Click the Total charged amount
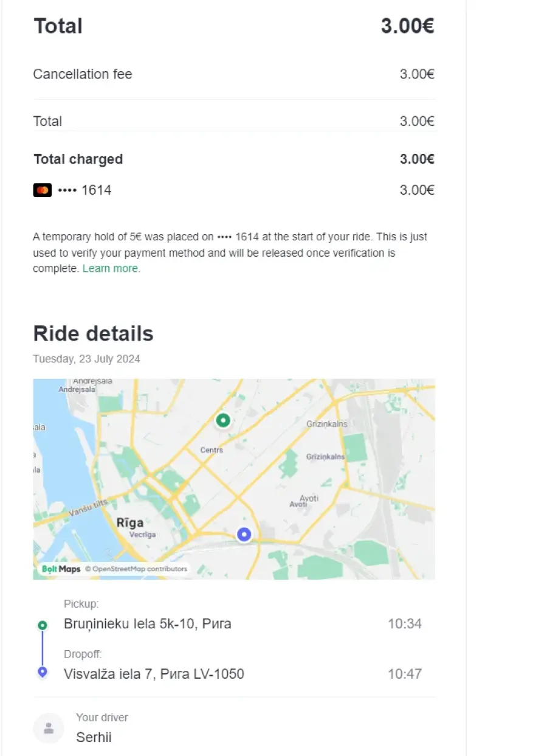 pos(417,159)
